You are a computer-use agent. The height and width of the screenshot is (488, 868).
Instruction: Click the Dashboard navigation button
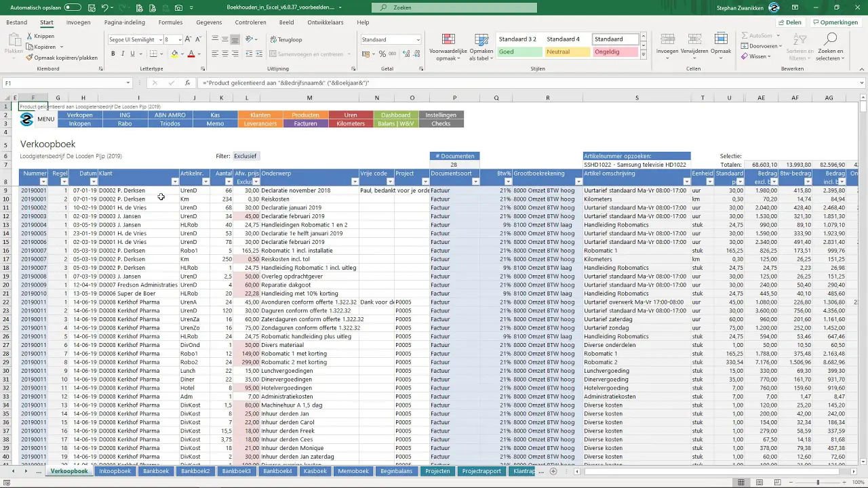pos(395,115)
